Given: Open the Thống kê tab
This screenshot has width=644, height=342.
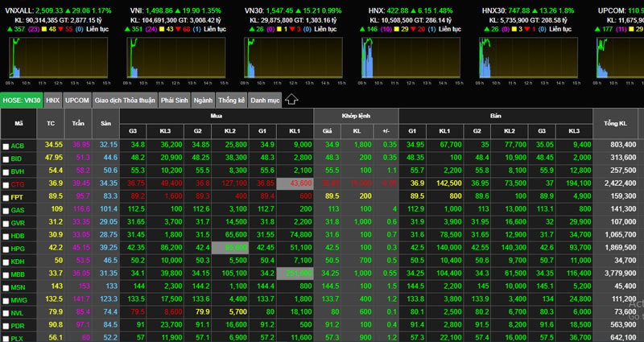Looking at the screenshot, I should click(230, 100).
